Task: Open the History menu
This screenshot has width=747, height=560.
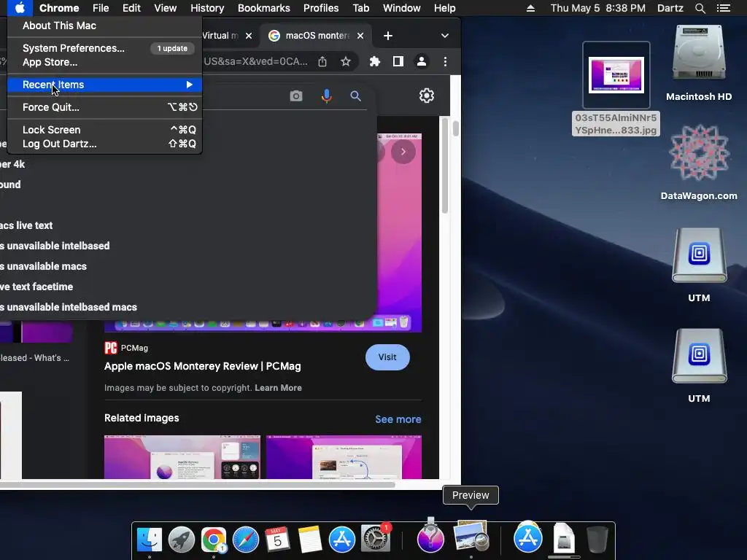Action: [x=207, y=8]
